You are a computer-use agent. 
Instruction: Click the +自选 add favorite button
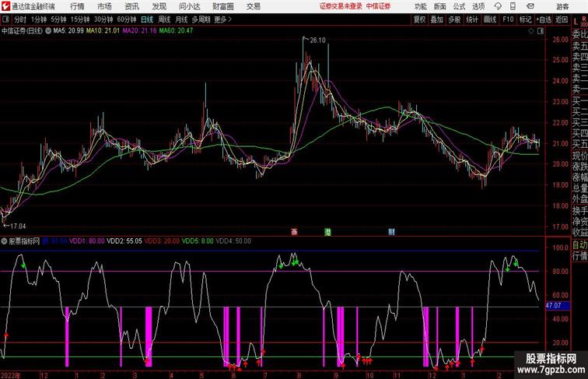[544, 19]
